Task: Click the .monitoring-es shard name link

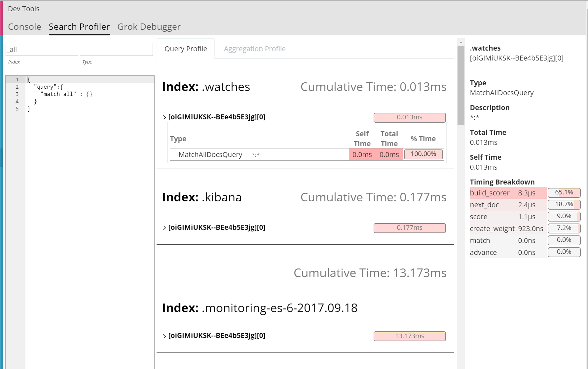Action: pyautogui.click(x=217, y=336)
